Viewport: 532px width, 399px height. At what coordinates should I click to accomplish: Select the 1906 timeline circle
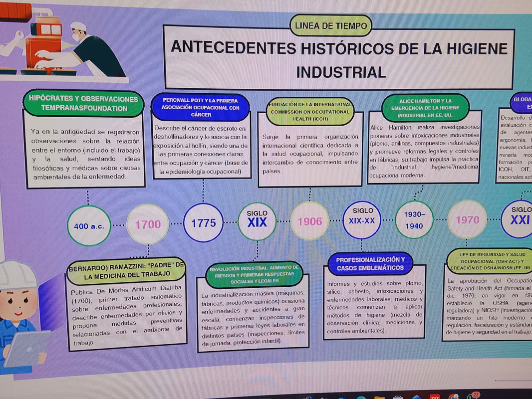click(x=309, y=221)
